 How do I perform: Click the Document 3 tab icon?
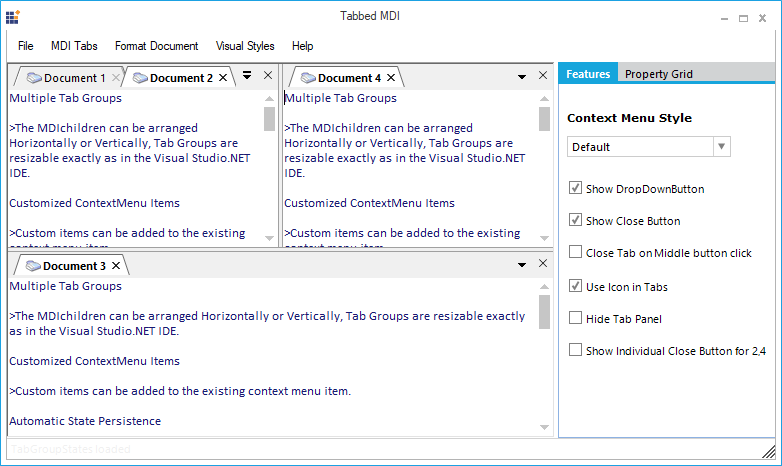tap(33, 266)
